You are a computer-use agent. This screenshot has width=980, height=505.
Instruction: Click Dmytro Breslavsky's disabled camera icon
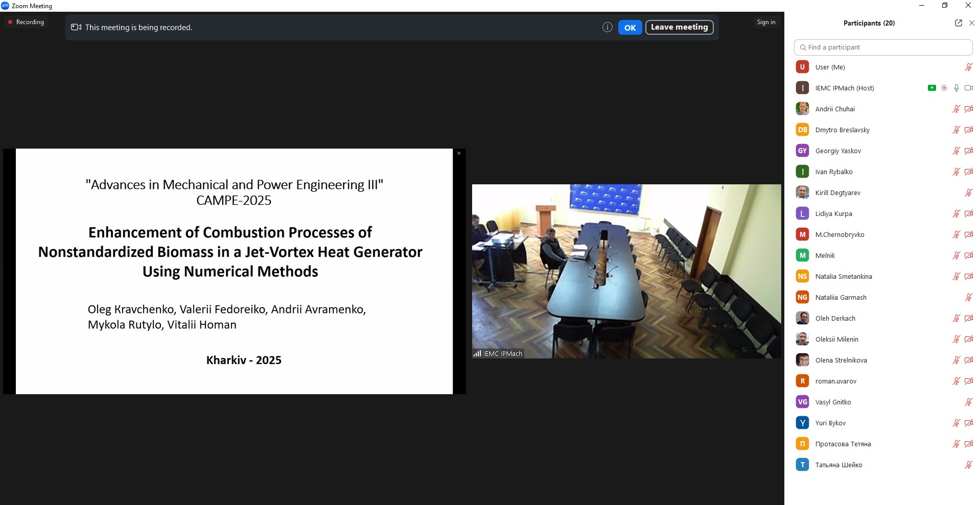pos(968,130)
